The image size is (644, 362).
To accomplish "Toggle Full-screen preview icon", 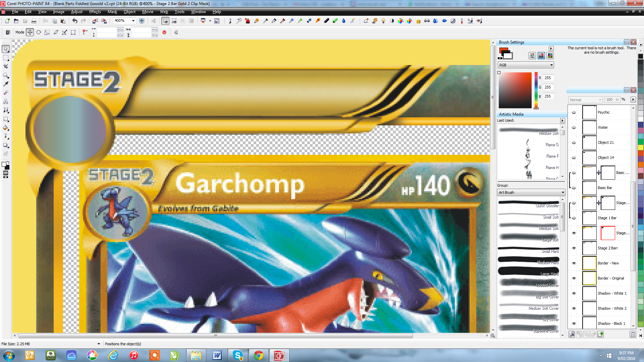I will pos(142,21).
